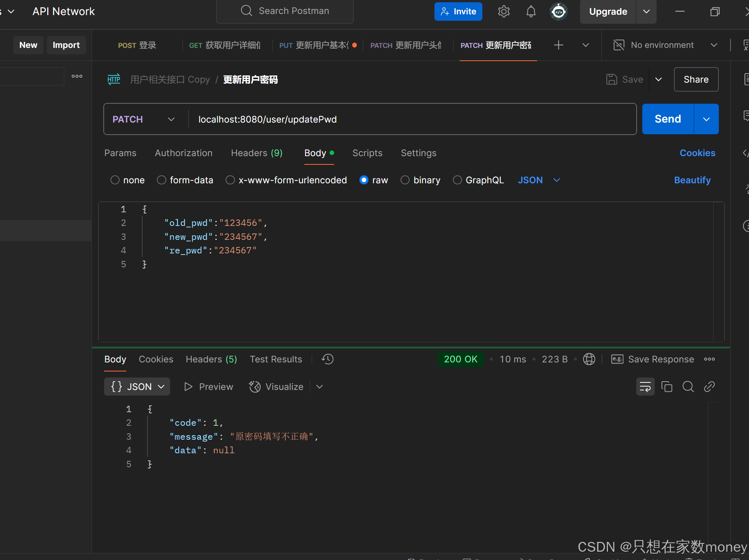Switch to the Headers (9) tab
The height and width of the screenshot is (560, 749).
point(256,153)
